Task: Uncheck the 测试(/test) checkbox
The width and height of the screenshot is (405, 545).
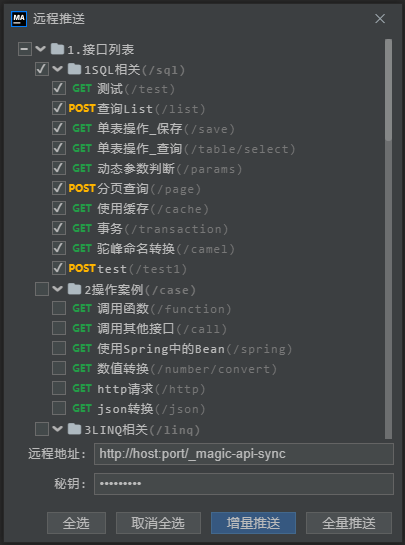Action: (x=59, y=88)
